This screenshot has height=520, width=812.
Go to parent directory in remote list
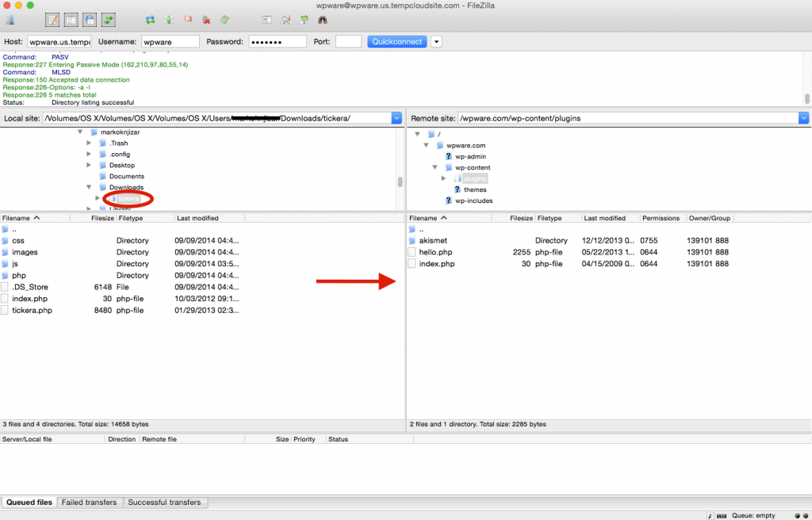[421, 229]
